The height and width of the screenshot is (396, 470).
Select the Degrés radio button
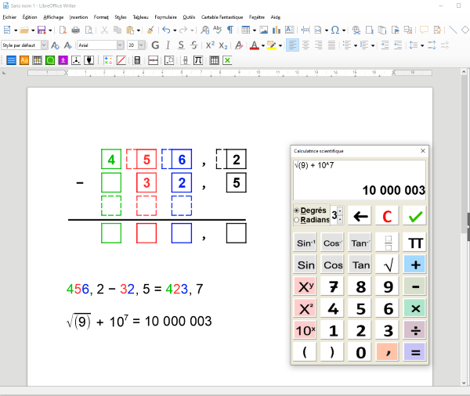296,210
